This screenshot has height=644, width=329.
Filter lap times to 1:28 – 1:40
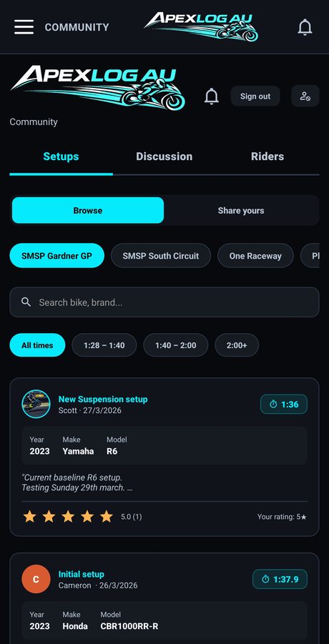click(104, 345)
